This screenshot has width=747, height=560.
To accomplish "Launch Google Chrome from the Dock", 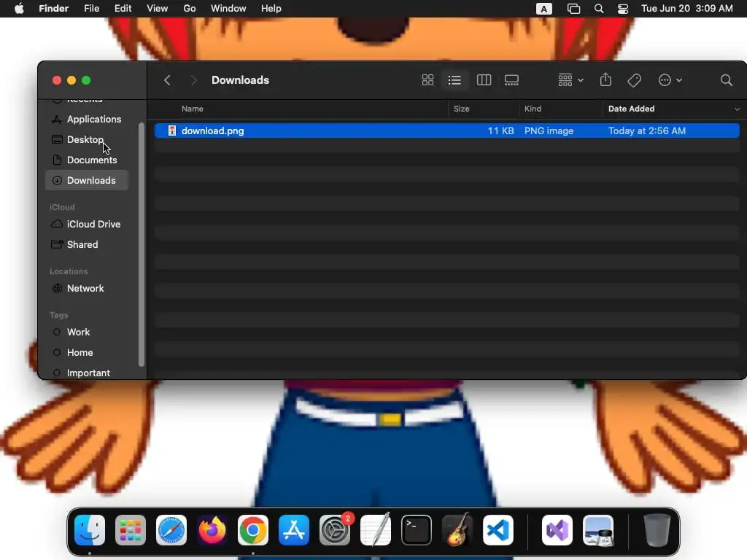I will 253,529.
